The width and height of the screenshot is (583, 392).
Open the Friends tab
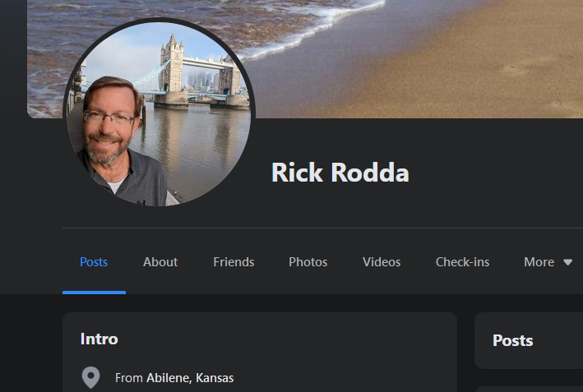(x=234, y=262)
